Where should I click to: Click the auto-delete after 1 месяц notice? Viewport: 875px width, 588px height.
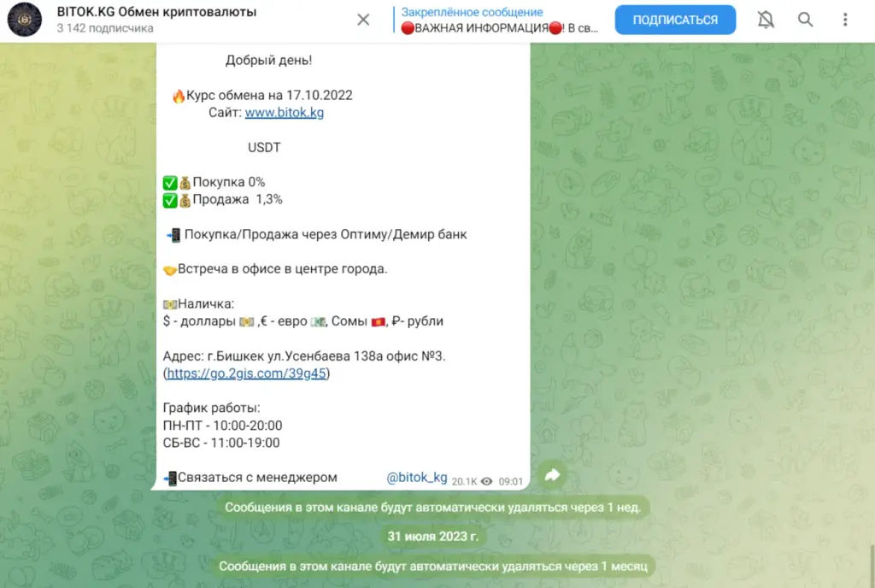coord(433,567)
